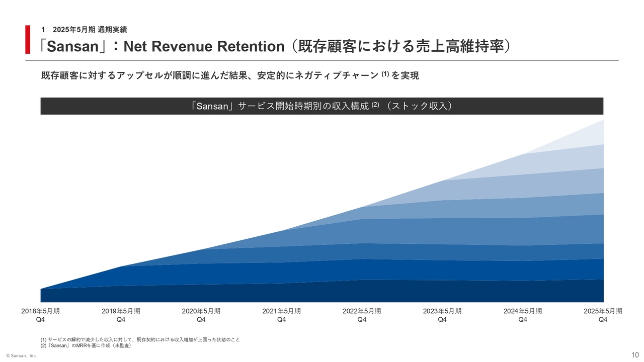This screenshot has width=644, height=362.
Task: Click the subtitle starting with 既存顧客に対するアップセル
Action: point(230,75)
